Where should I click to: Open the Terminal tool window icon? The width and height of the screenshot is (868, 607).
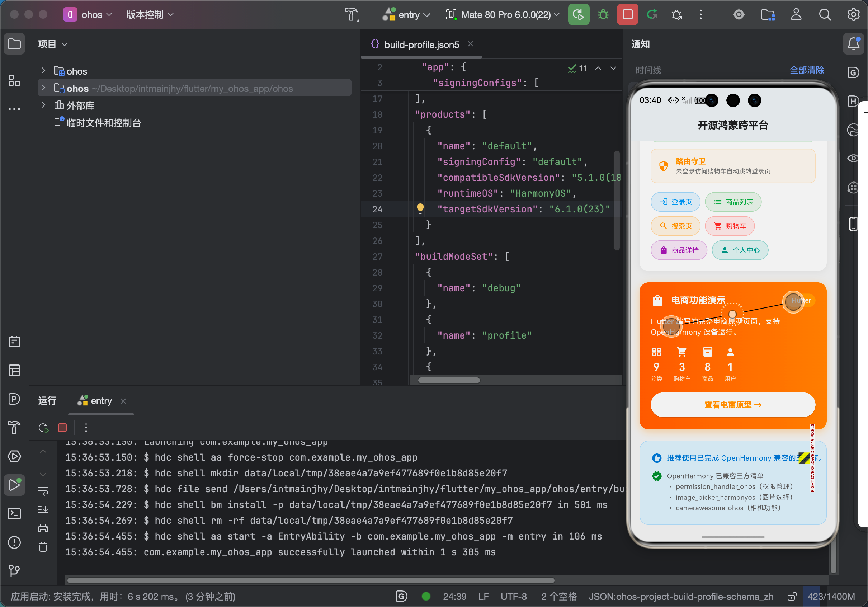coord(14,514)
